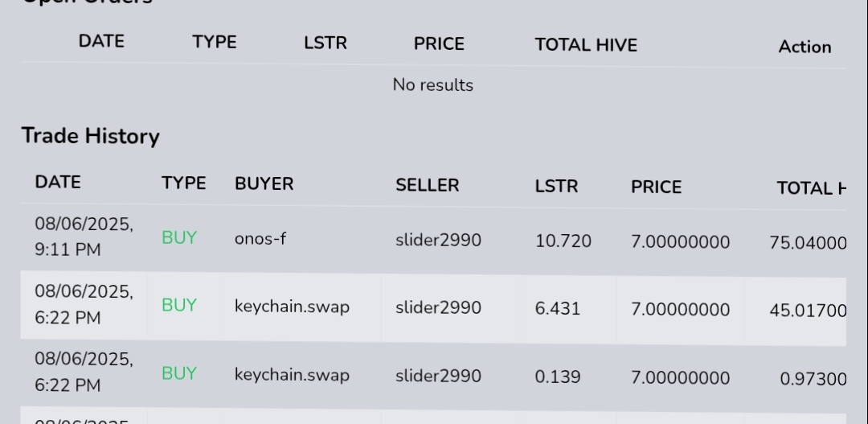The height and width of the screenshot is (424, 868).
Task: Click the DATE header in Open Orders
Action: click(101, 42)
